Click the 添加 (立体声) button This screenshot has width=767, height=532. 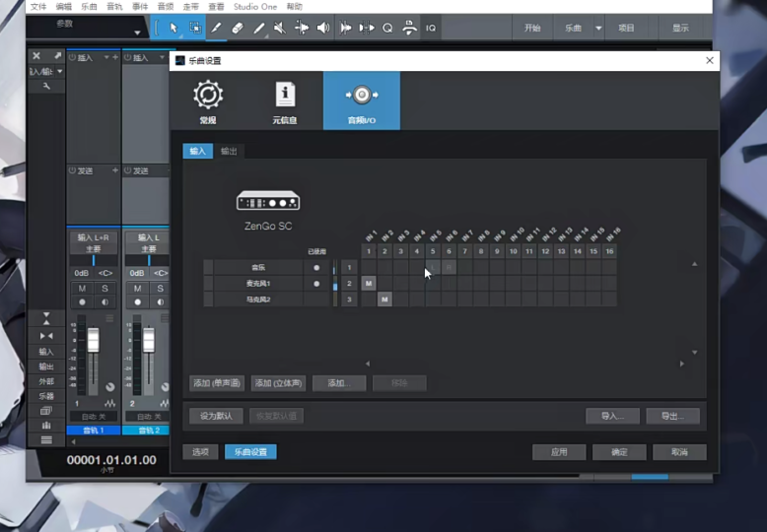tap(279, 383)
